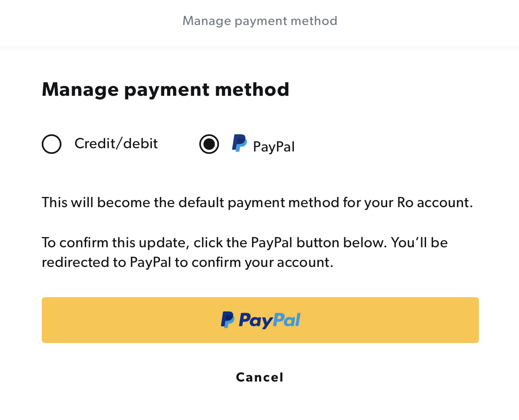
Task: Click the gray header title Manage payment method
Action: pyautogui.click(x=260, y=21)
